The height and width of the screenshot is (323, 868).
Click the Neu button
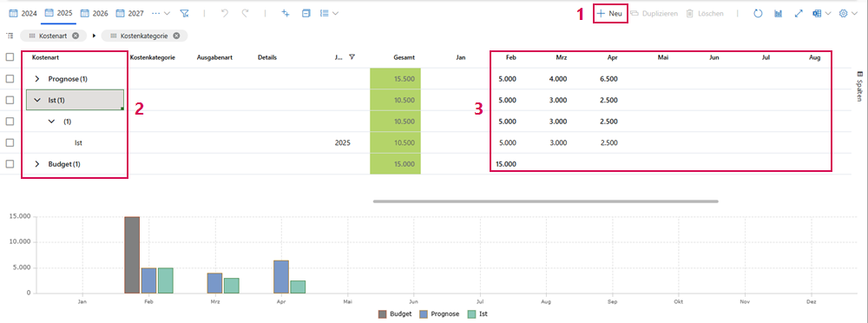tap(610, 13)
